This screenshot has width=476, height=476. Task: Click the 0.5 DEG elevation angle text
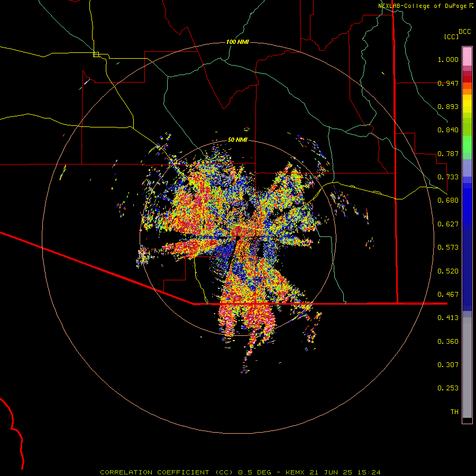(x=254, y=472)
